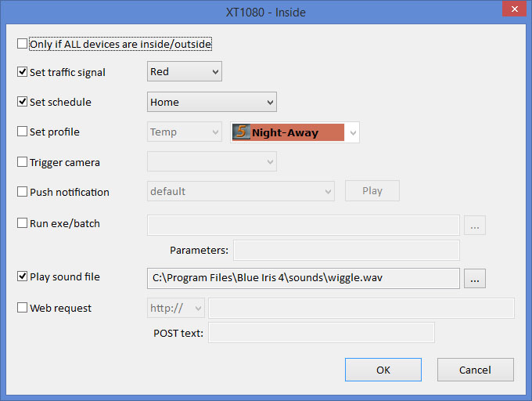
Task: Enable the Set profile checkbox
Action: click(22, 132)
